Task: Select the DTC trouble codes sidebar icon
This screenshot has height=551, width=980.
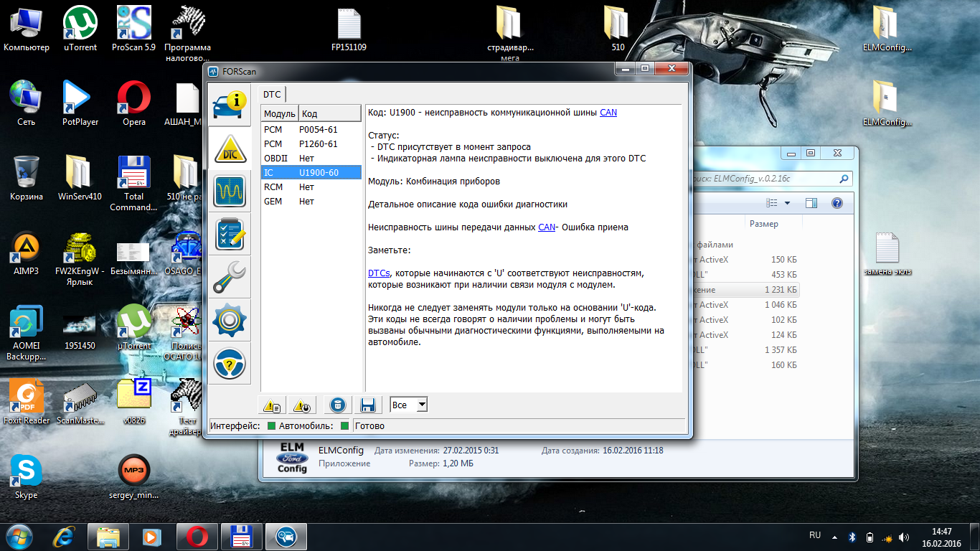Action: pos(229,148)
